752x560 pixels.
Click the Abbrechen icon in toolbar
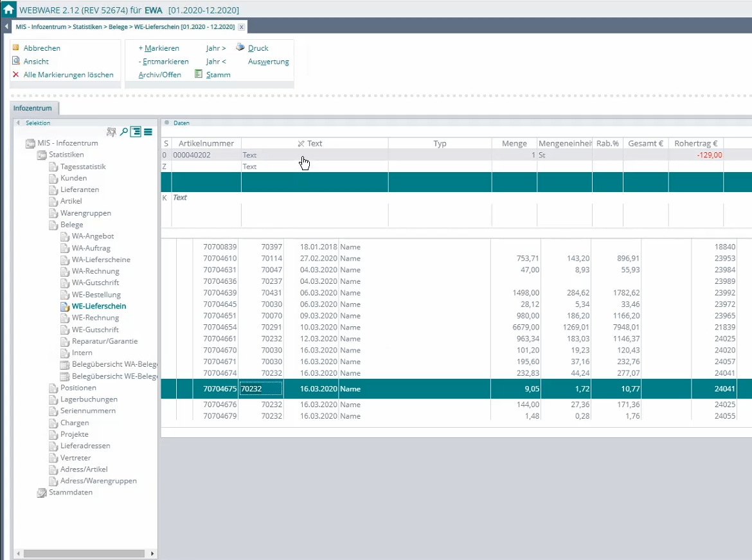pos(16,48)
